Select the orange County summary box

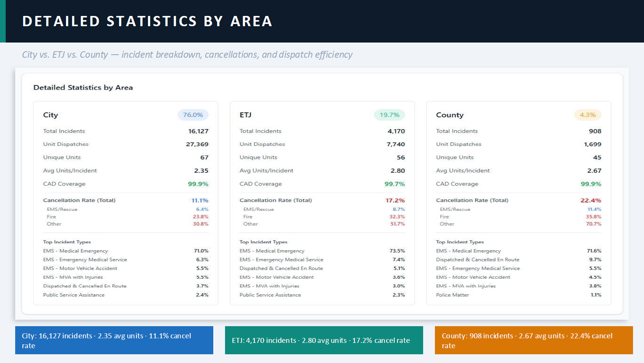click(x=534, y=340)
